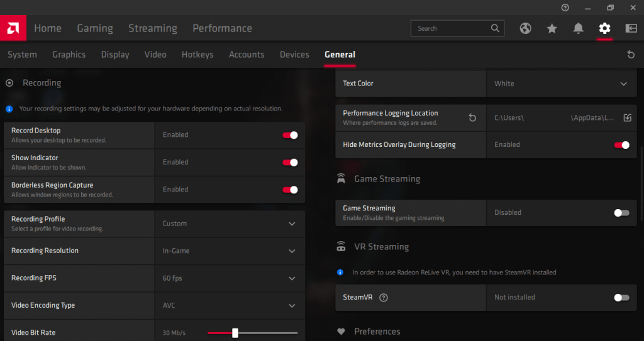This screenshot has height=341, width=644.
Task: Click the info icon beside SteamVR notice
Action: point(340,273)
